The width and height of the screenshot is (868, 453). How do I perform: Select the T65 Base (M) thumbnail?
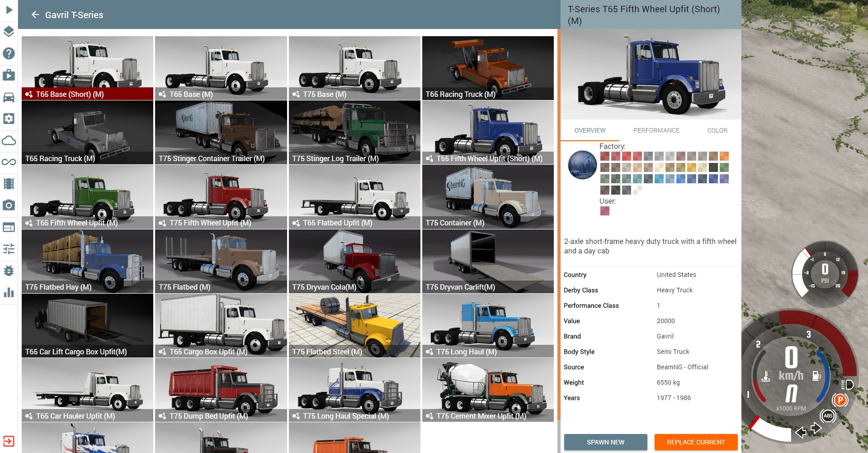pos(221,68)
